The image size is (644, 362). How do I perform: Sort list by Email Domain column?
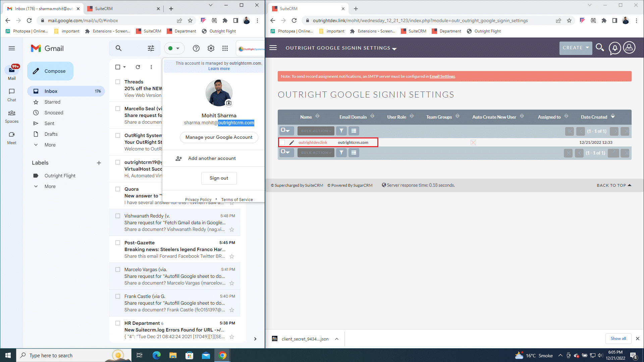pyautogui.click(x=353, y=117)
